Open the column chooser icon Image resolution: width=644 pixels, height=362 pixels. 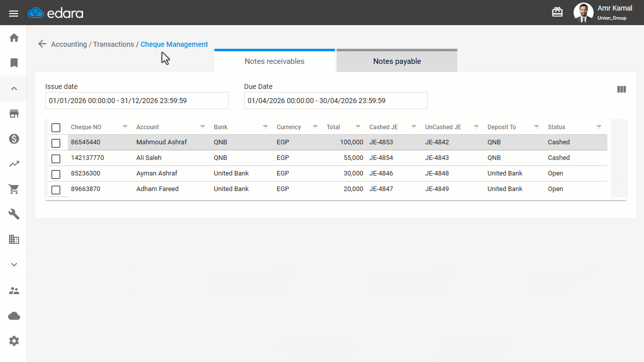pos(621,89)
